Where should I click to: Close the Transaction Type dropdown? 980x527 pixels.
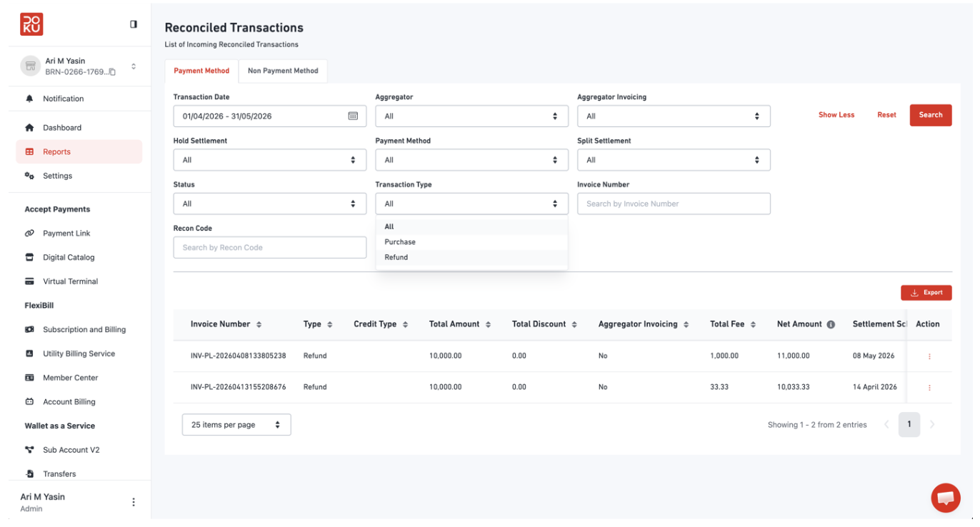pos(472,204)
